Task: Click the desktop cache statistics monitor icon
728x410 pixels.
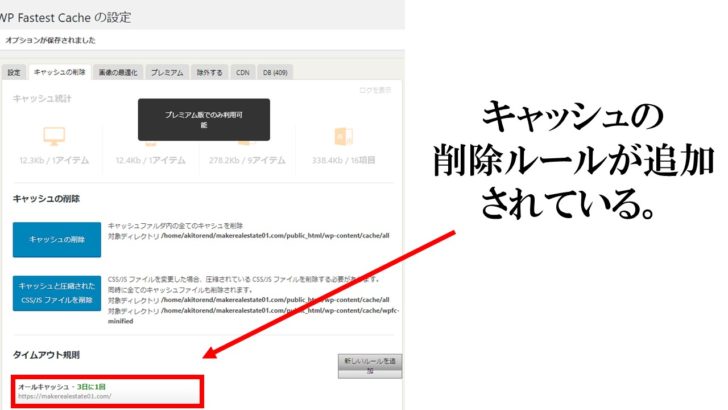Action: pyautogui.click(x=53, y=135)
